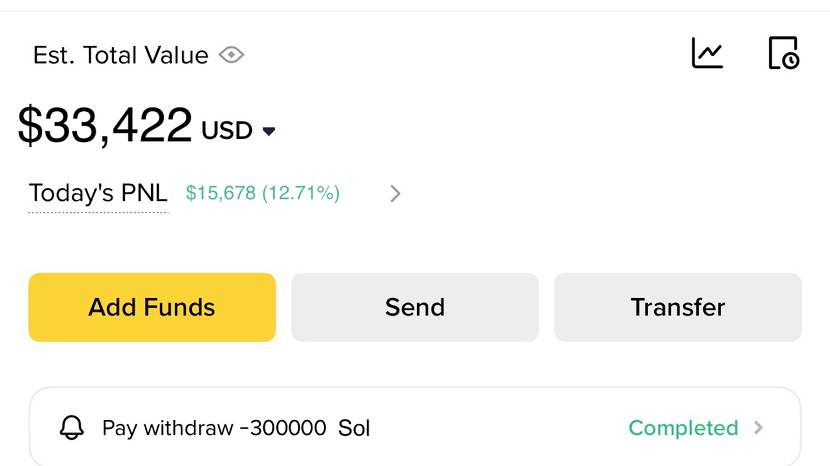Open Today's PNL details chevron
The width and height of the screenshot is (830, 466).
coord(395,193)
